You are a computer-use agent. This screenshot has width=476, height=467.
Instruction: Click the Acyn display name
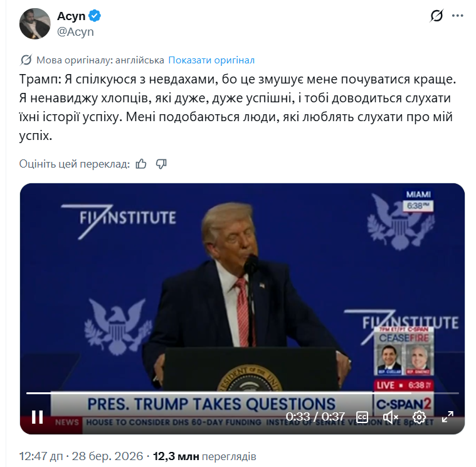pos(71,16)
